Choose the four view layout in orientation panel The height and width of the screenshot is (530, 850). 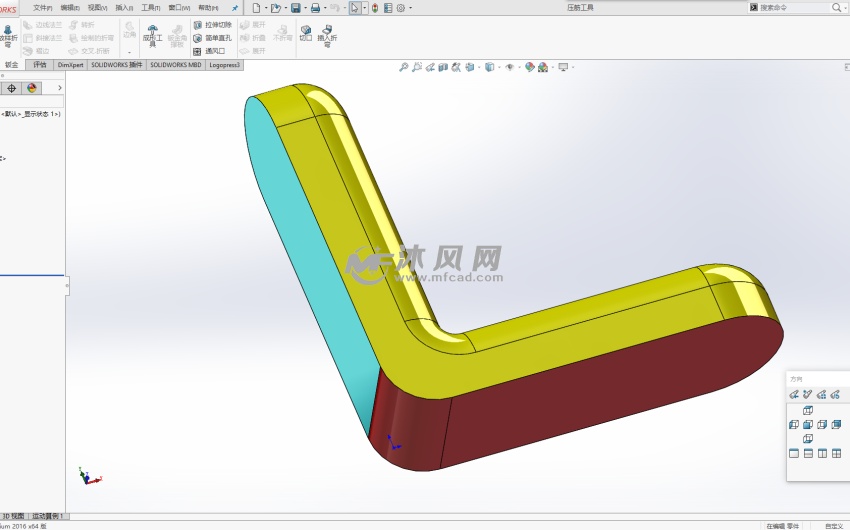tap(836, 453)
